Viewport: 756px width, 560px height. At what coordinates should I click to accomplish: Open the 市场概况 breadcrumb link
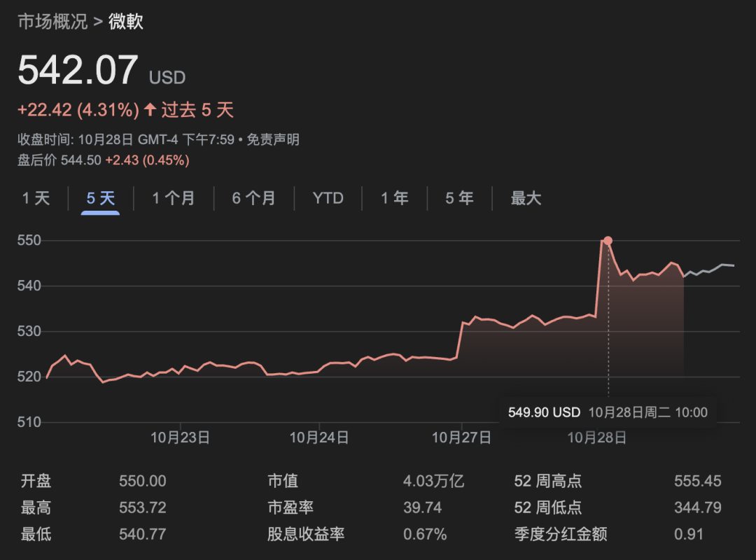52,22
